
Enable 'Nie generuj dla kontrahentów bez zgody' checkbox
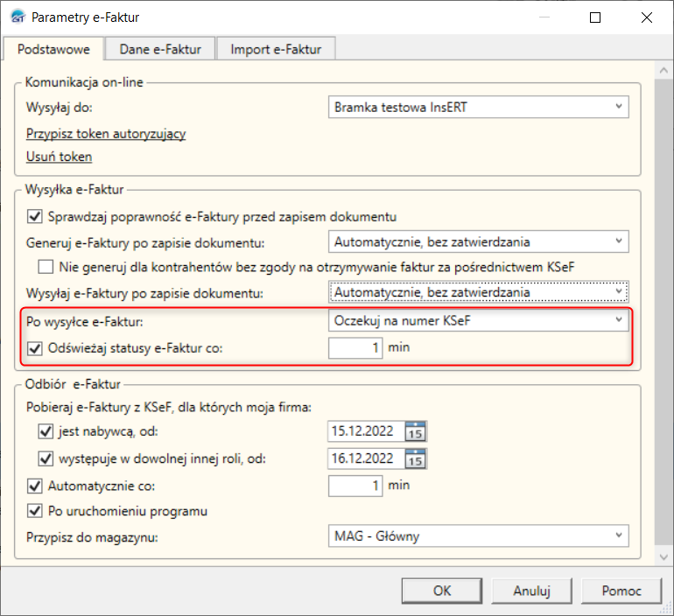46,266
